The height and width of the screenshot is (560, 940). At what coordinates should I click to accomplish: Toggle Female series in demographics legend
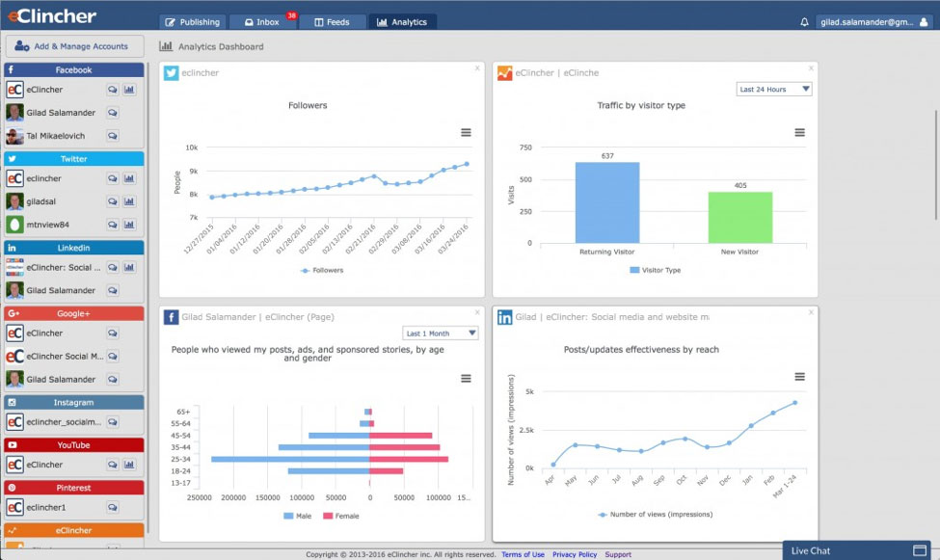(341, 516)
